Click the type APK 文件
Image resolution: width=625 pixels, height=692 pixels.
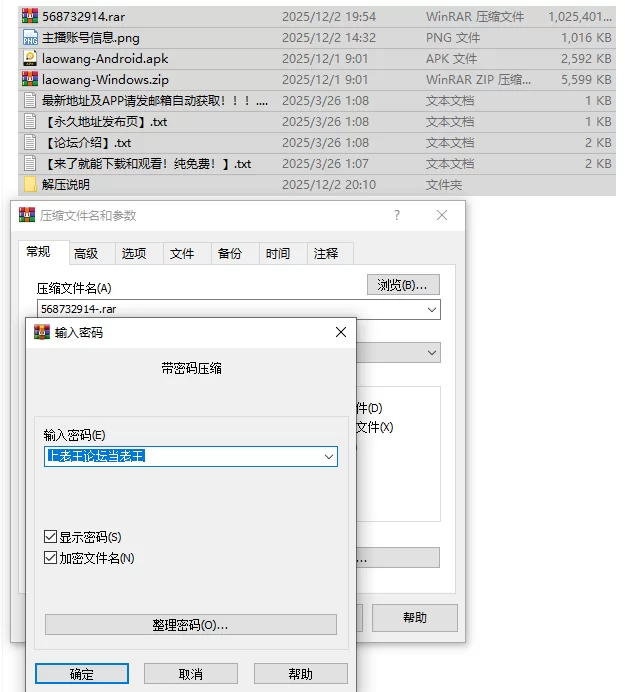(451, 59)
